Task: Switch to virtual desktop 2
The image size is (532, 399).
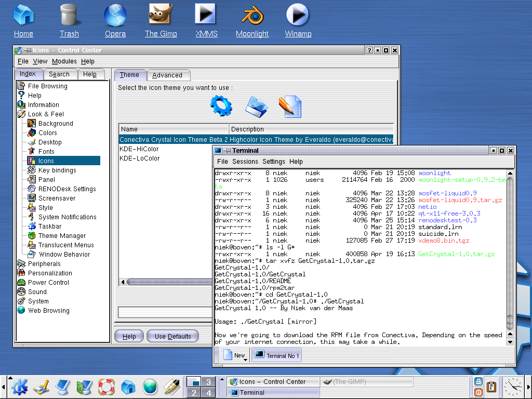Action: (194, 393)
